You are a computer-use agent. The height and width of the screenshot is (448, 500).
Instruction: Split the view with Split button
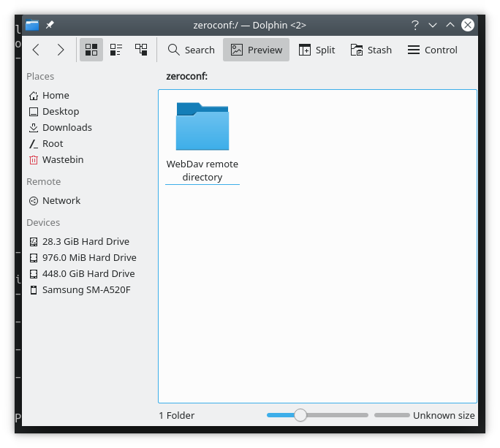tap(317, 50)
